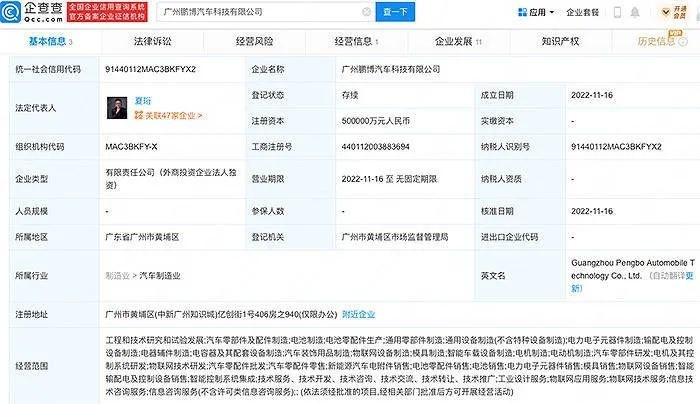Viewport: 700px width, 404px height.
Task: Open the 附近企业 link
Action: pyautogui.click(x=358, y=314)
